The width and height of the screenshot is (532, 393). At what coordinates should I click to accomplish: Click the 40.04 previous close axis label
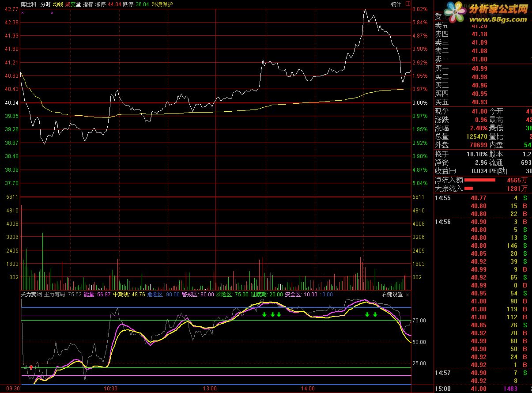pyautogui.click(x=12, y=103)
